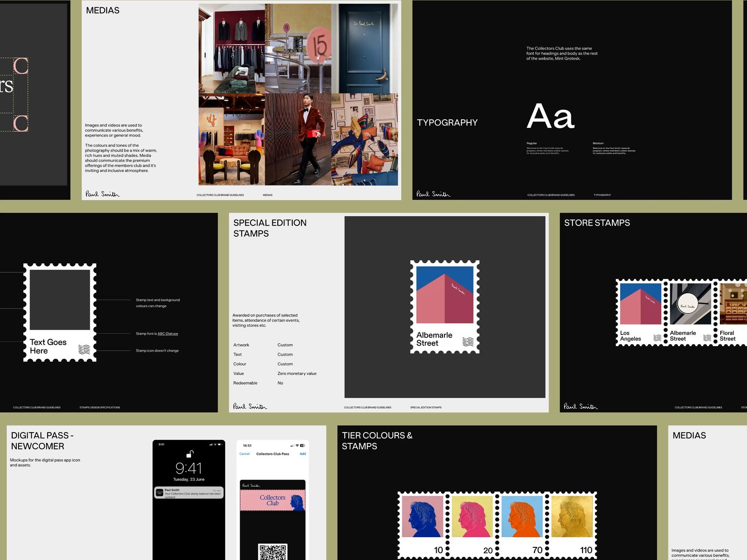Click the postmark icon on Los Angeles stamp

[657, 337]
